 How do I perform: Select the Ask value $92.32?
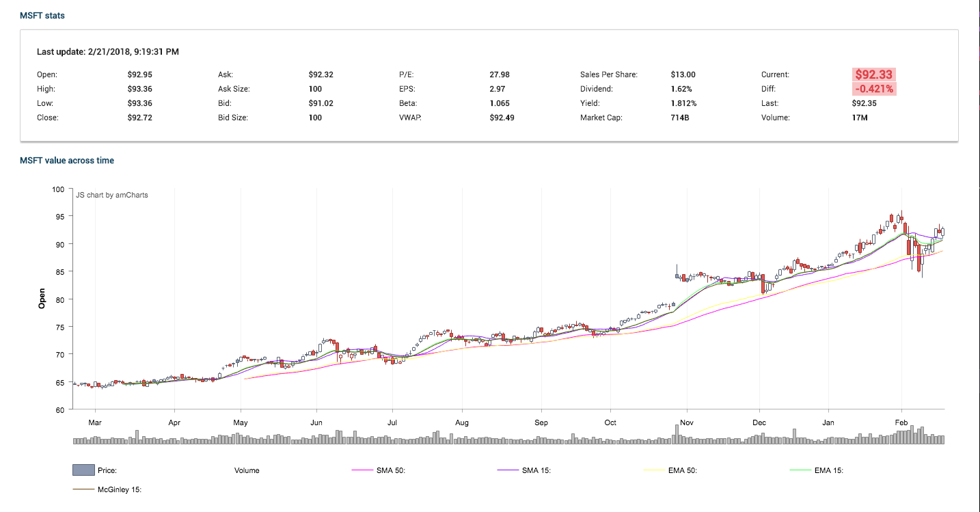pyautogui.click(x=321, y=75)
